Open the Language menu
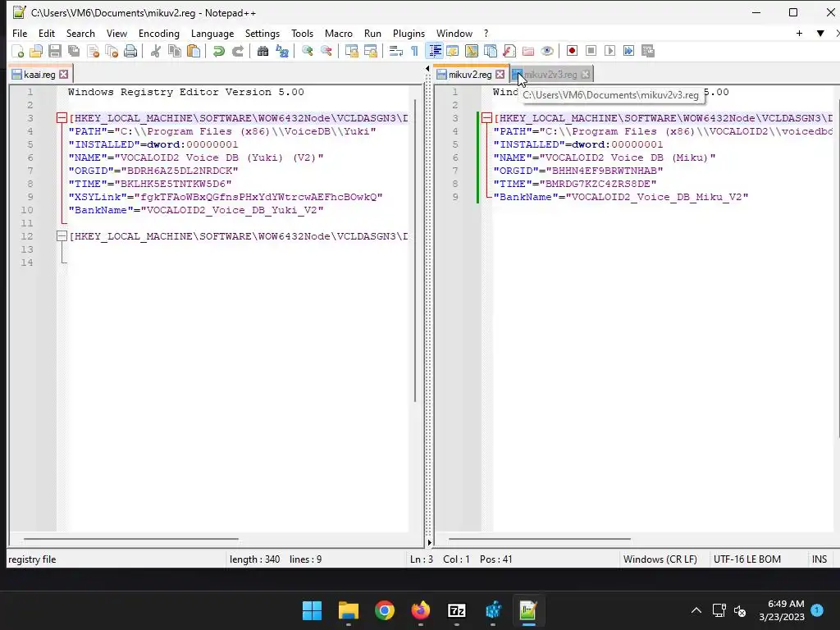Image resolution: width=840 pixels, height=630 pixels. pos(212,33)
